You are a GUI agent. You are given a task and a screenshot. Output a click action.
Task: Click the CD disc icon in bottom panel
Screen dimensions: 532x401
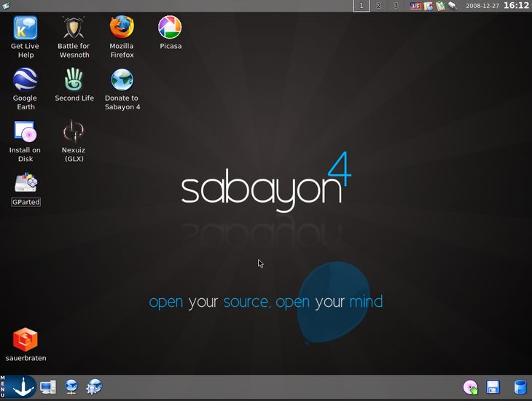471,387
